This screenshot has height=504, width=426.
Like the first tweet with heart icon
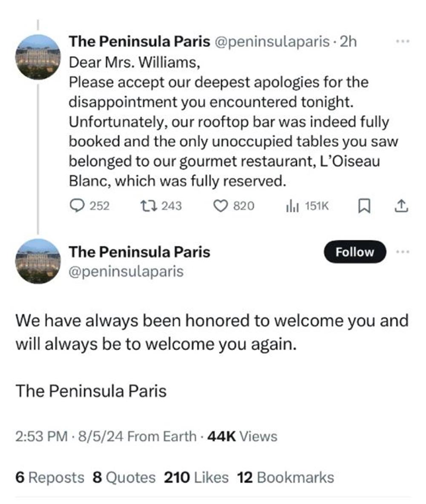[x=220, y=206]
